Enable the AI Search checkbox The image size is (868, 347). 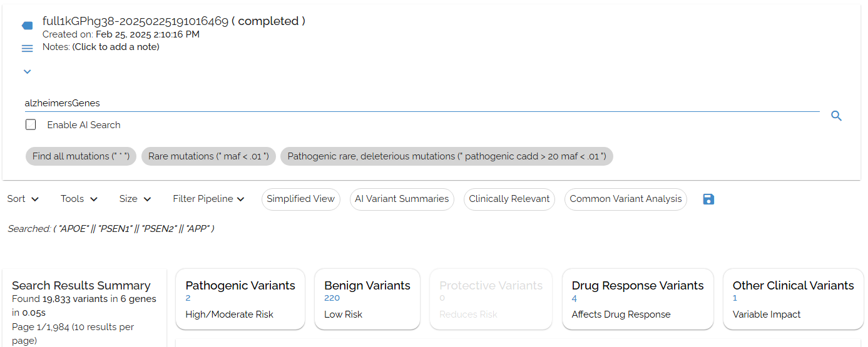click(31, 125)
